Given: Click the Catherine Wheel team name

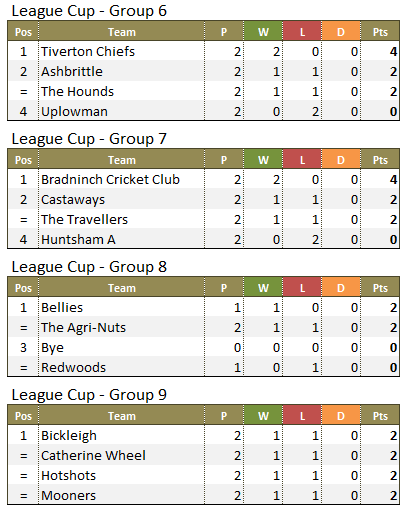Looking at the screenshot, I should 93,455.
